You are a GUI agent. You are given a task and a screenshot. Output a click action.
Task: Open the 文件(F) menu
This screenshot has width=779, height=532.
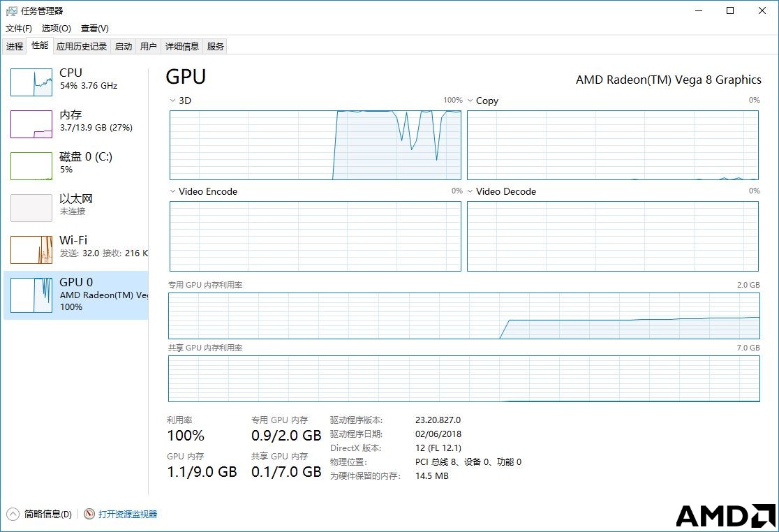tap(19, 29)
